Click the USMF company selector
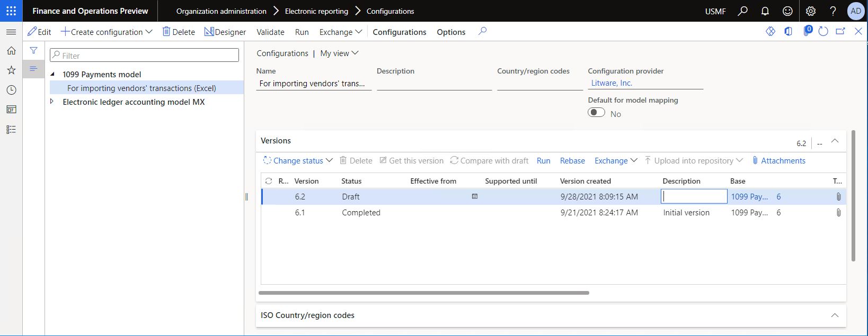The width and height of the screenshot is (868, 336). pos(715,11)
